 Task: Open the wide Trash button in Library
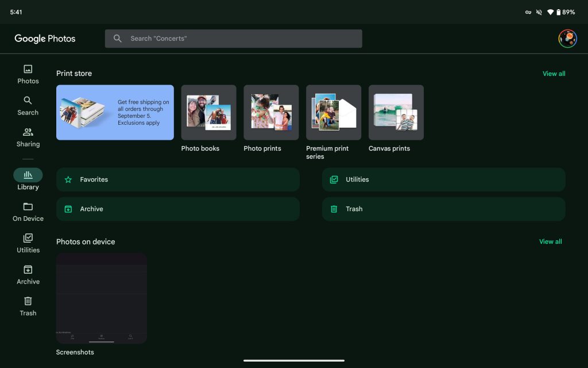443,209
